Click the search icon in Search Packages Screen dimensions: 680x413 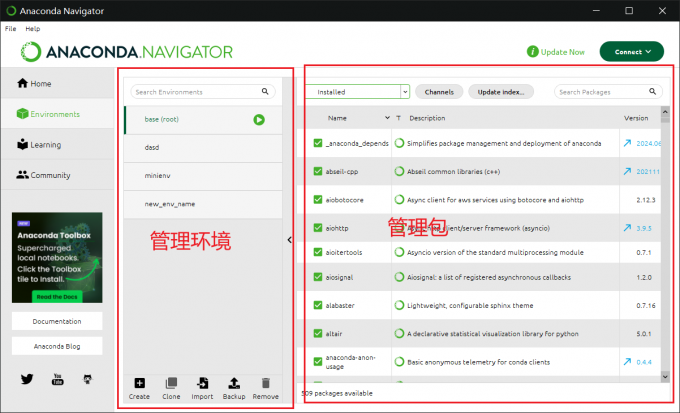tap(652, 91)
